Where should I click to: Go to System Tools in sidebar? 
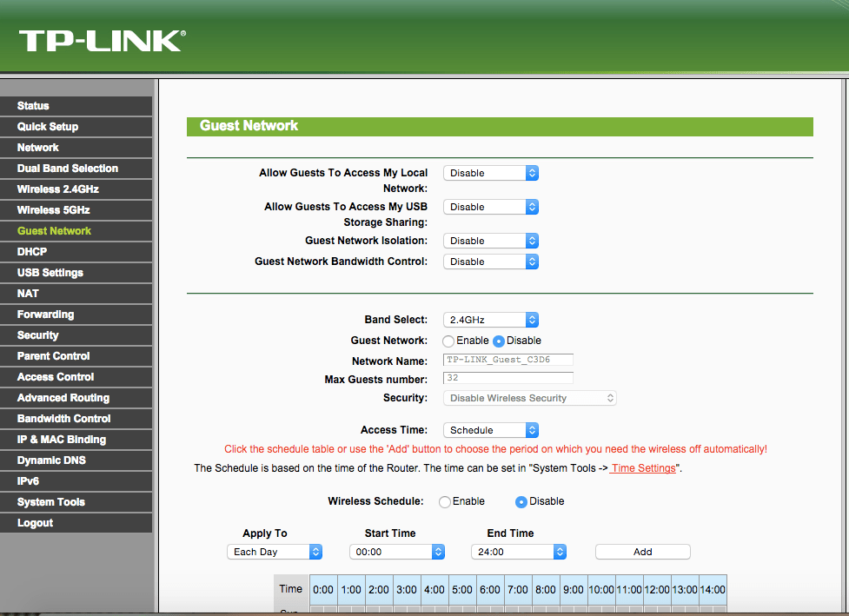[51, 502]
